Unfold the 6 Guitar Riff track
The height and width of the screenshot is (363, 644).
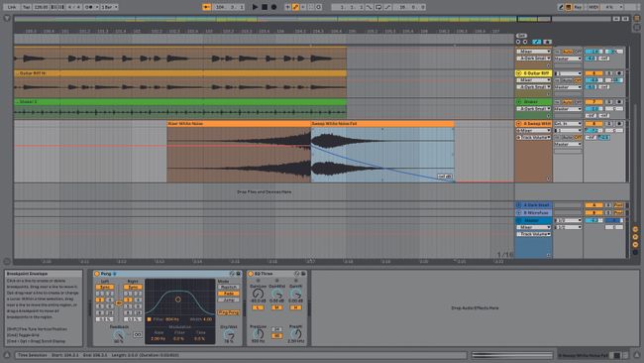tap(519, 73)
